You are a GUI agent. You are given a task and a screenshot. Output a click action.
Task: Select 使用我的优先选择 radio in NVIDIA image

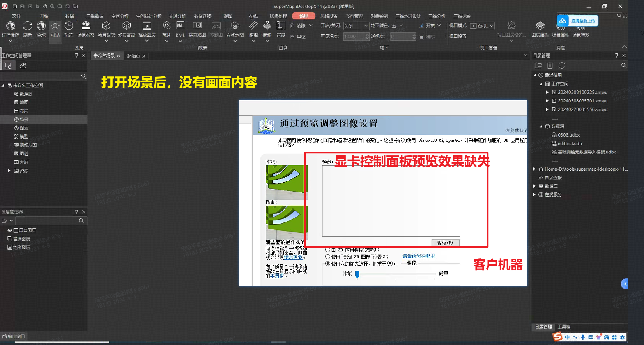coord(328,264)
